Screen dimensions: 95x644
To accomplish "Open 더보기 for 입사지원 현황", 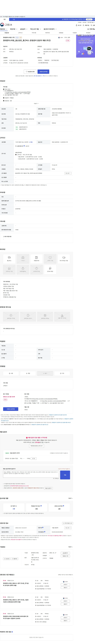I will tap(71, 498).
